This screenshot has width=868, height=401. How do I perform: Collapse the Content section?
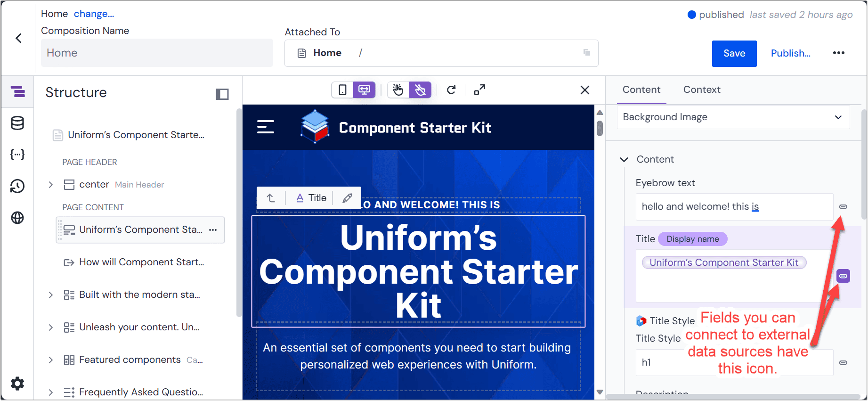624,160
